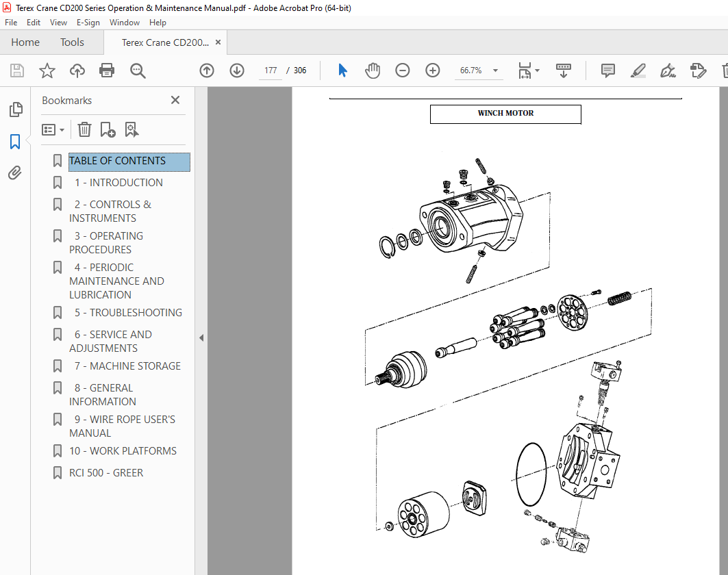Screen dimensions: 728x575
Task: Add a comment sticky note
Action: coord(607,71)
